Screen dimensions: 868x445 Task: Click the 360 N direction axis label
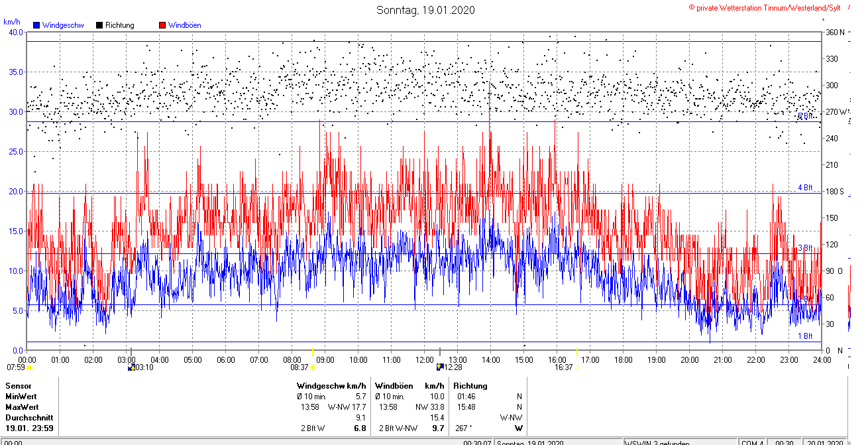[834, 32]
